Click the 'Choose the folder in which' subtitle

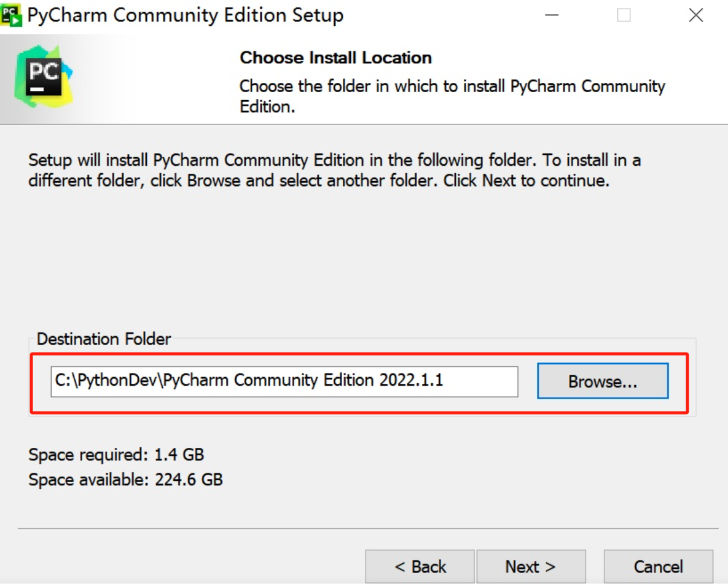(452, 96)
